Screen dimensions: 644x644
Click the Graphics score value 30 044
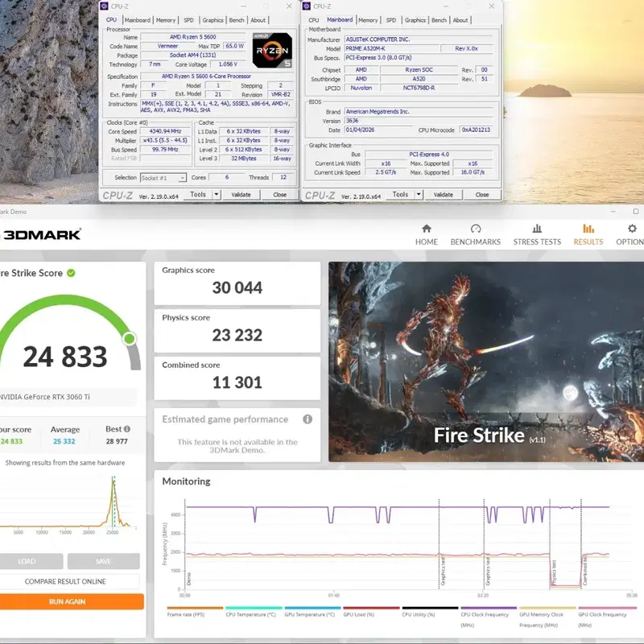pos(237,287)
